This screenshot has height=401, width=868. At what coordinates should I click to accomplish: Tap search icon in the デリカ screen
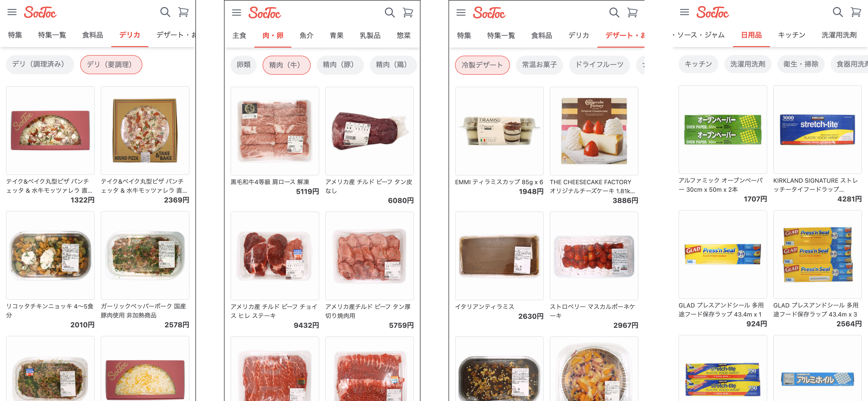click(x=165, y=12)
